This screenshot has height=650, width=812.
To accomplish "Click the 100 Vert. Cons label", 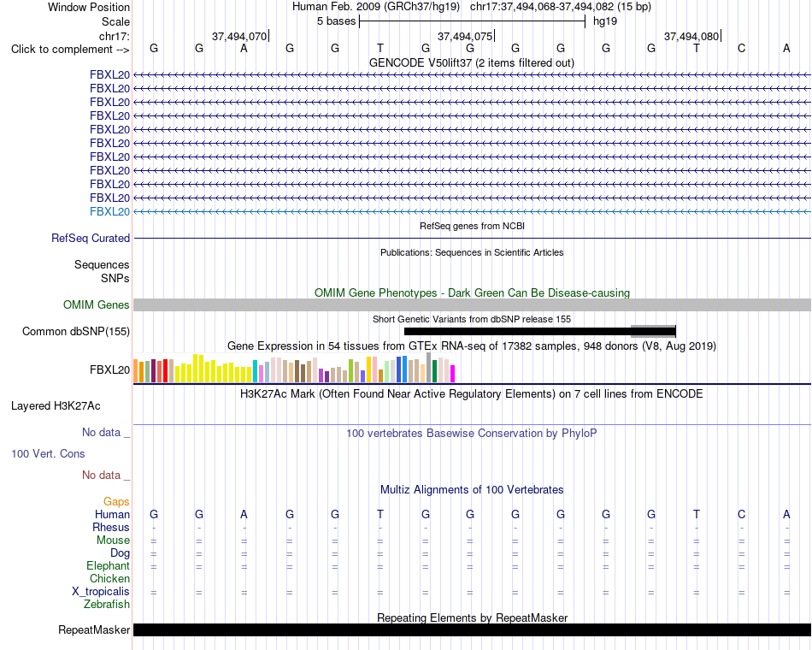I will click(x=48, y=453).
